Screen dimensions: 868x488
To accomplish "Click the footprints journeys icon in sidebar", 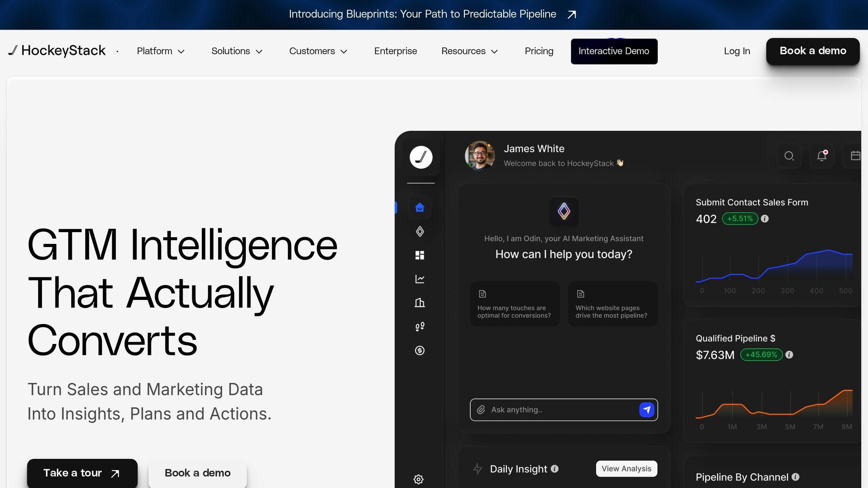I will pyautogui.click(x=420, y=327).
